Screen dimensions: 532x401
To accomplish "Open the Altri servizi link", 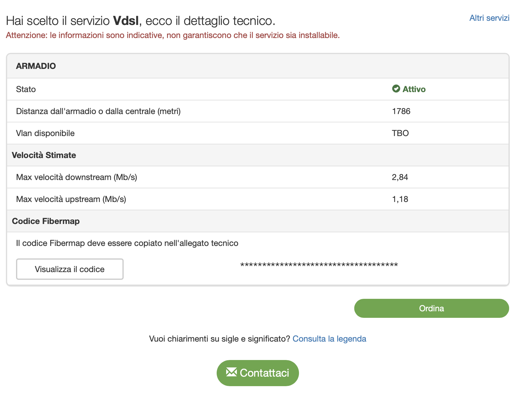I will coord(489,18).
